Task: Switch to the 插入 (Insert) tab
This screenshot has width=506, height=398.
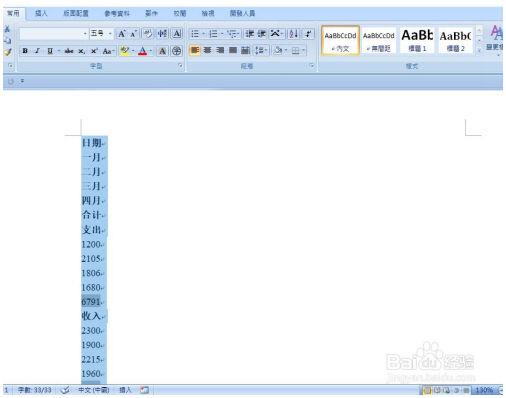Action: pyautogui.click(x=41, y=13)
